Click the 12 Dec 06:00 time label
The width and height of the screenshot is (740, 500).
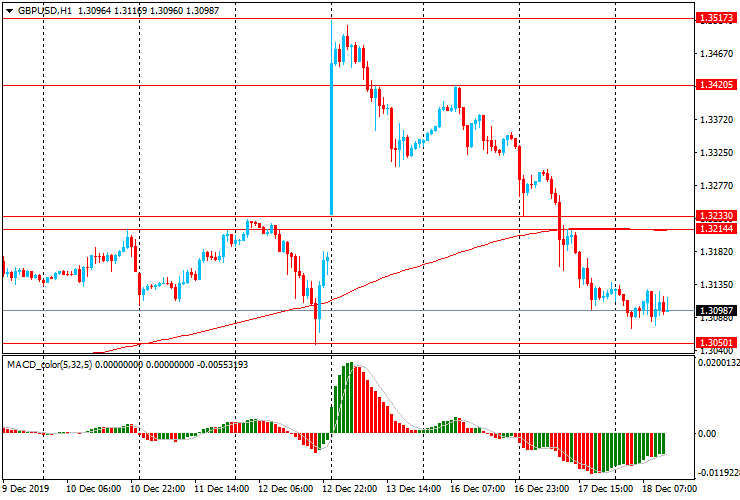286,488
